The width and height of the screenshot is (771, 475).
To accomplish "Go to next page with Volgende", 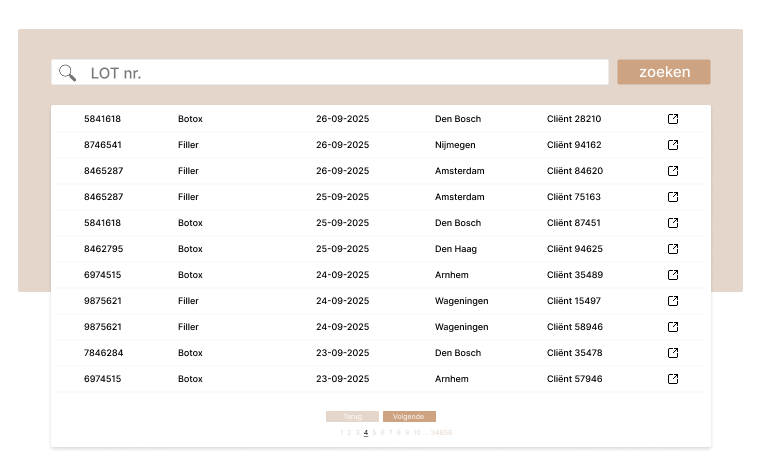I will pyautogui.click(x=409, y=416).
